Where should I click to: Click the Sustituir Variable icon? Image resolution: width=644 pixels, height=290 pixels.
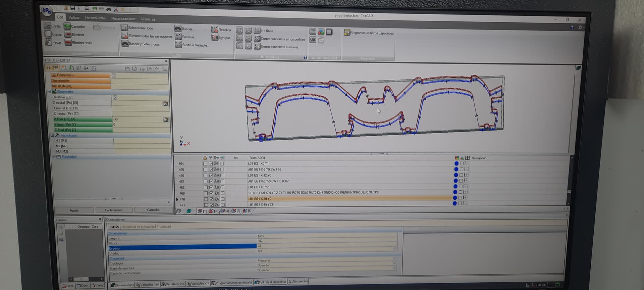178,45
